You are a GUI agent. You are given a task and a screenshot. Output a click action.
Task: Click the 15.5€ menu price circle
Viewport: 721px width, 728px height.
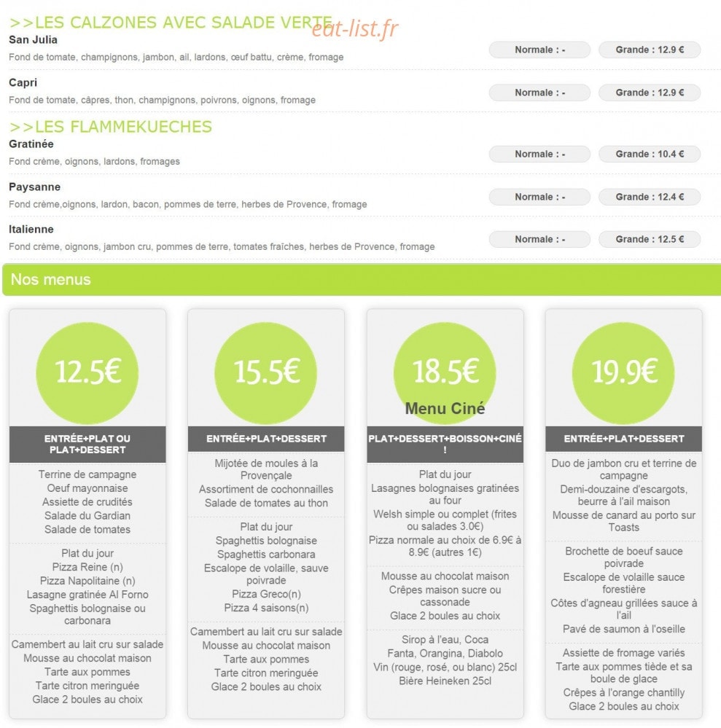[266, 373]
